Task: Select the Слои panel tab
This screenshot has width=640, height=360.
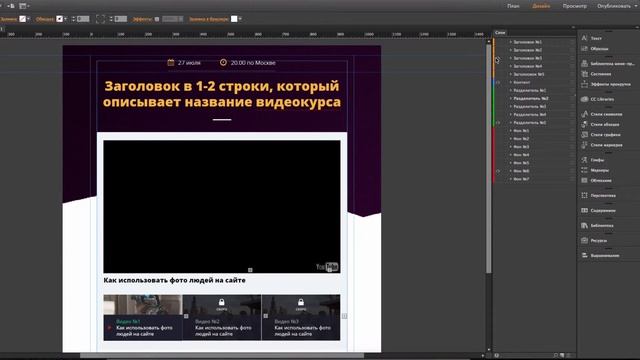Action: (x=500, y=33)
